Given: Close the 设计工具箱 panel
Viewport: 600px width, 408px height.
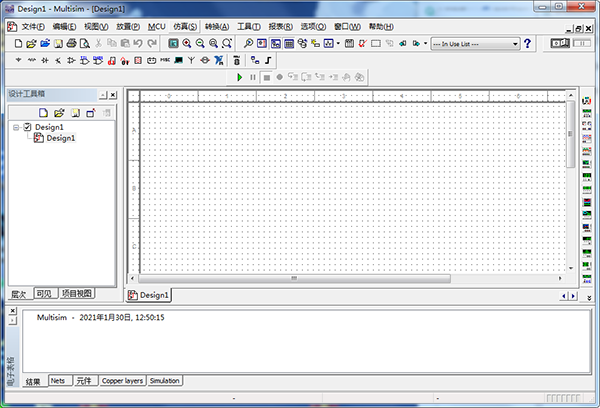Looking at the screenshot, I should pos(113,94).
